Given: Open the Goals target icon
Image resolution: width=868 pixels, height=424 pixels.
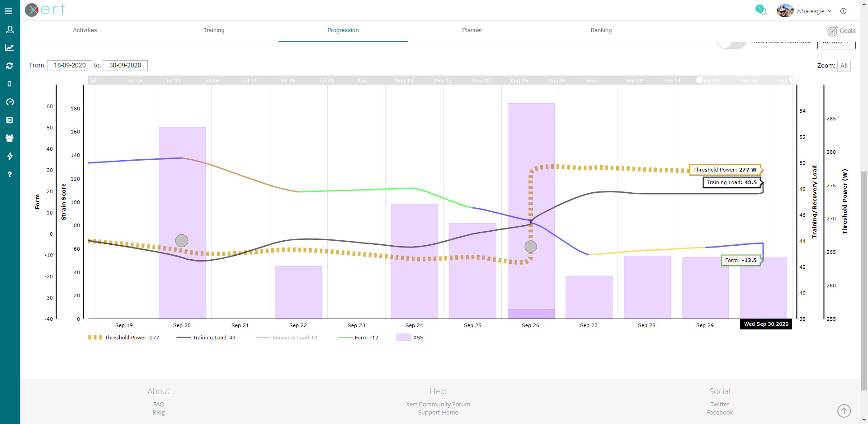Looking at the screenshot, I should coord(833,31).
